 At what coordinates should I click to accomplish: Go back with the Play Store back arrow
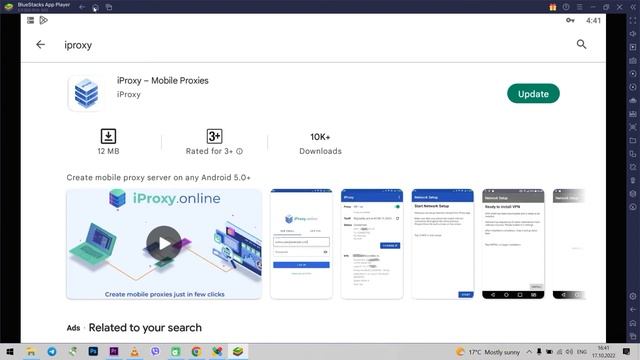pyautogui.click(x=40, y=44)
